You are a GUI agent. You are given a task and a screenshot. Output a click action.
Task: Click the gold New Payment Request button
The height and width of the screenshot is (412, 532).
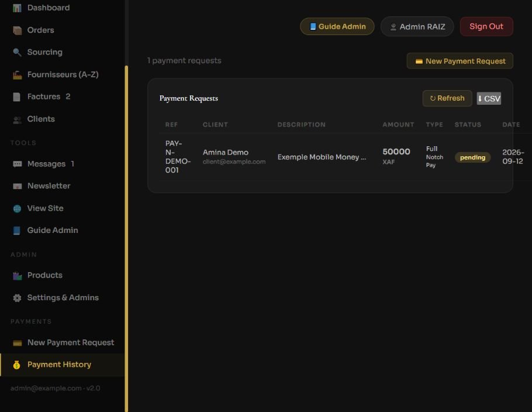pyautogui.click(x=460, y=61)
